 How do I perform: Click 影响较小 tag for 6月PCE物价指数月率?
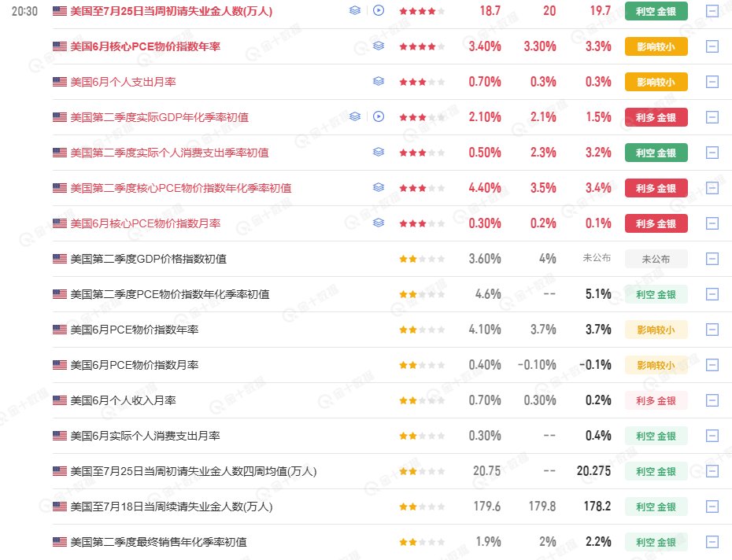(656, 366)
